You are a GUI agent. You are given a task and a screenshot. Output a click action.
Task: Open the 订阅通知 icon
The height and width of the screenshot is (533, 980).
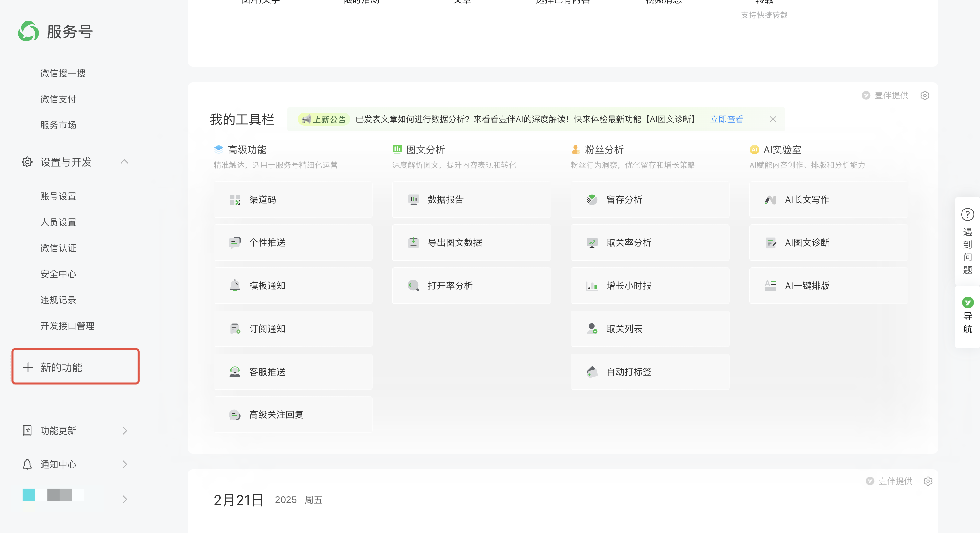(235, 328)
